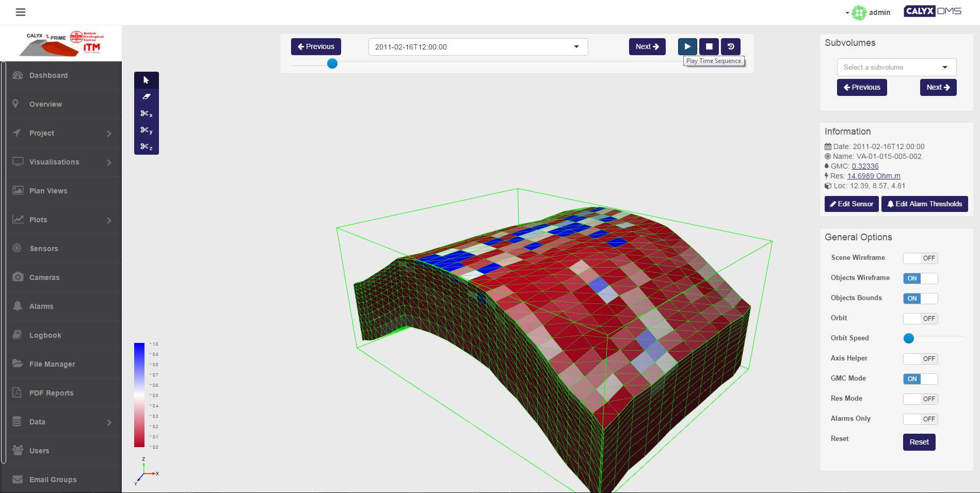This screenshot has width=980, height=493.
Task: Open the hamburger menu icon
Action: point(21,12)
